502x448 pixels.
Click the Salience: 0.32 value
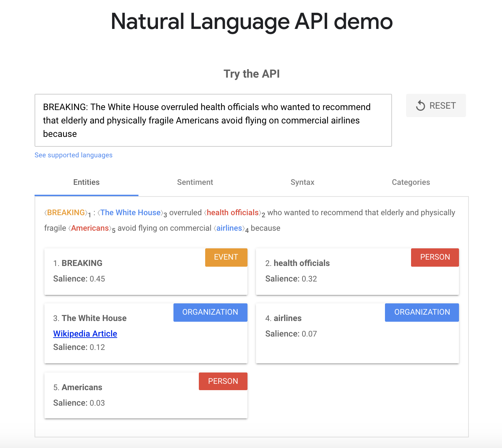[291, 279]
